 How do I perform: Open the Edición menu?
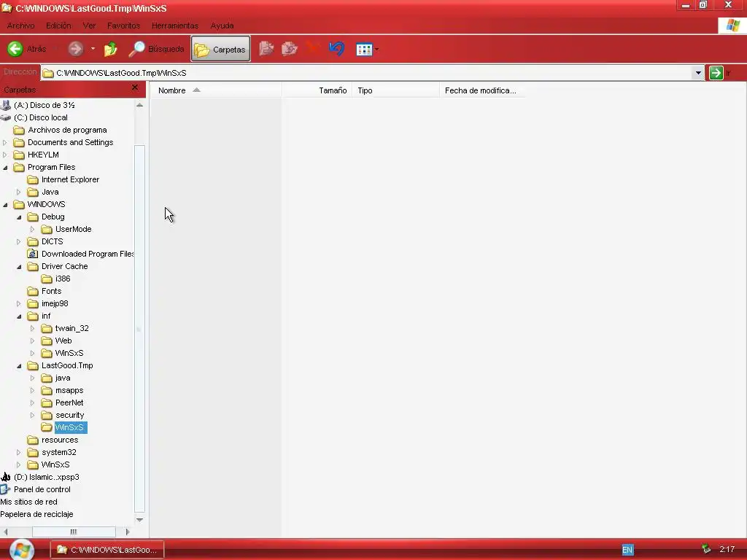point(58,26)
